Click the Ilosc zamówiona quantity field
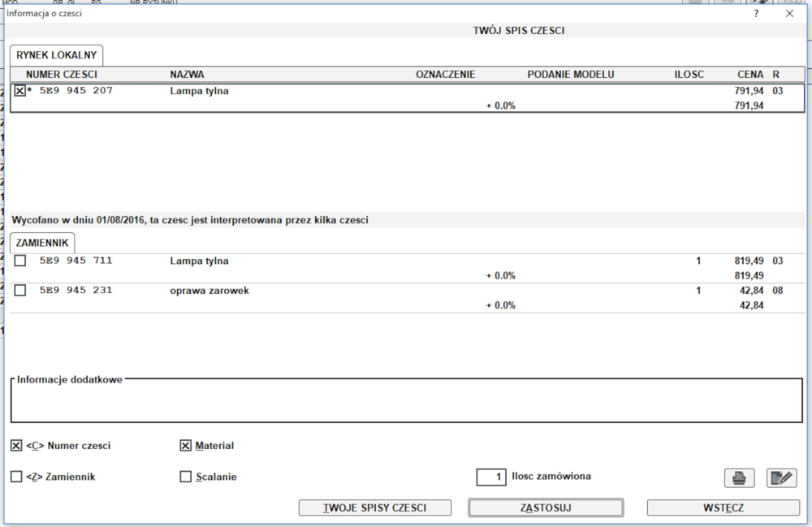This screenshot has width=812, height=527. coord(491,477)
